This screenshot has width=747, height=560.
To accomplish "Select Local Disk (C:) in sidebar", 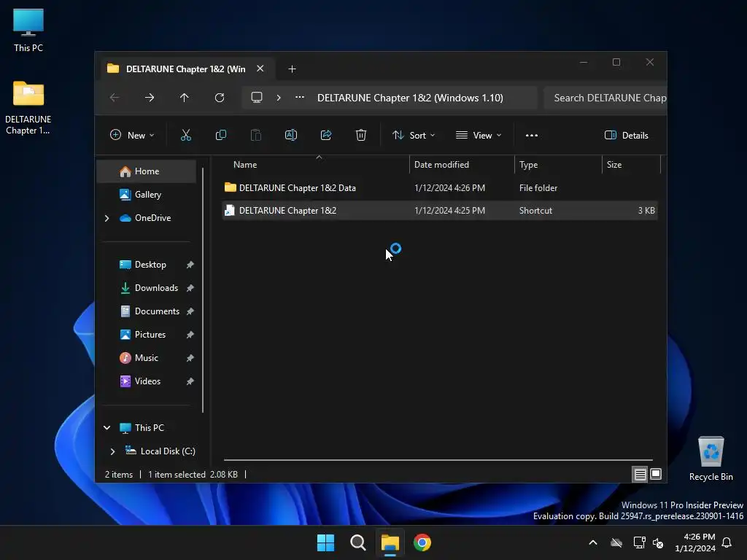I will [168, 451].
